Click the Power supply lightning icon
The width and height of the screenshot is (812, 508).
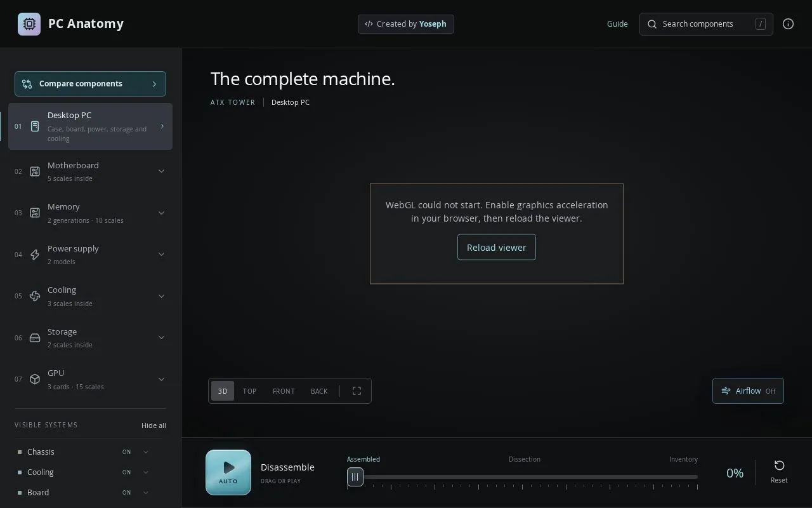tap(35, 255)
